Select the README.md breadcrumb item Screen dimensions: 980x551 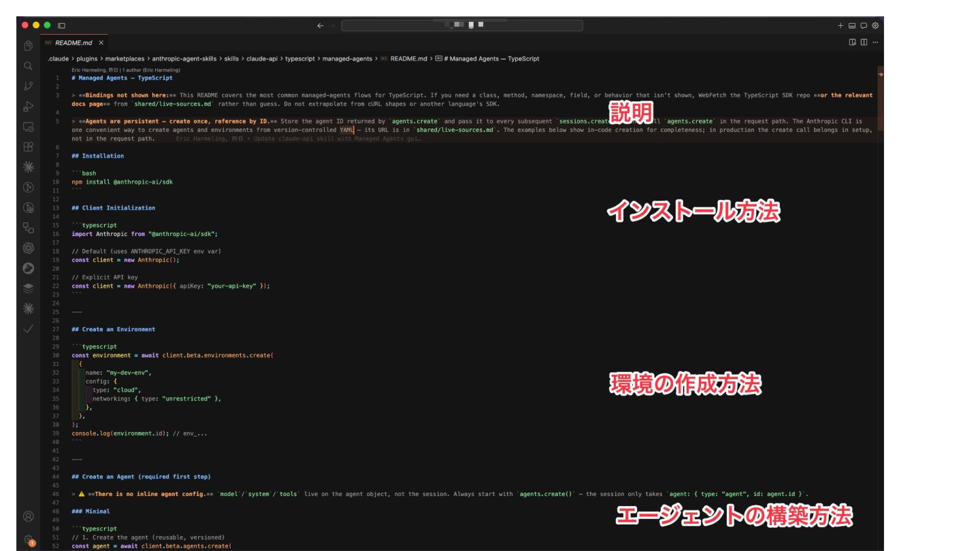(403, 59)
